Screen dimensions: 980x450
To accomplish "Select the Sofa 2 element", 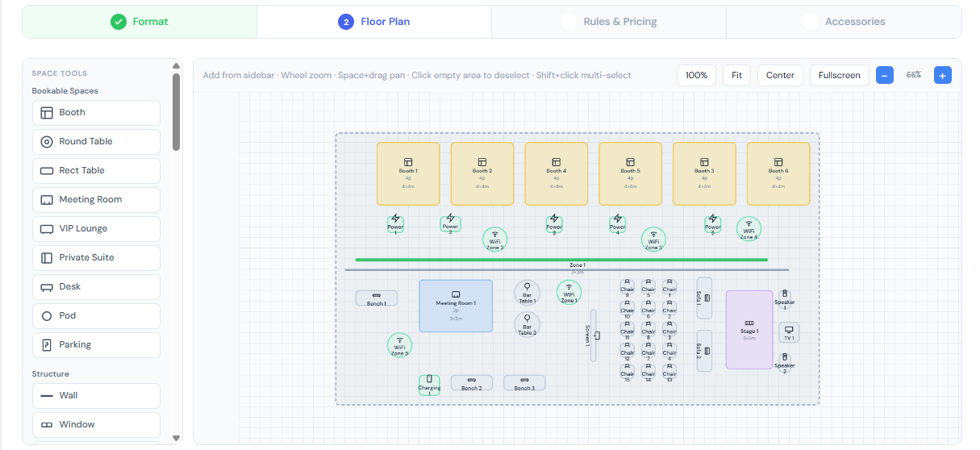I will pyautogui.click(x=704, y=351).
